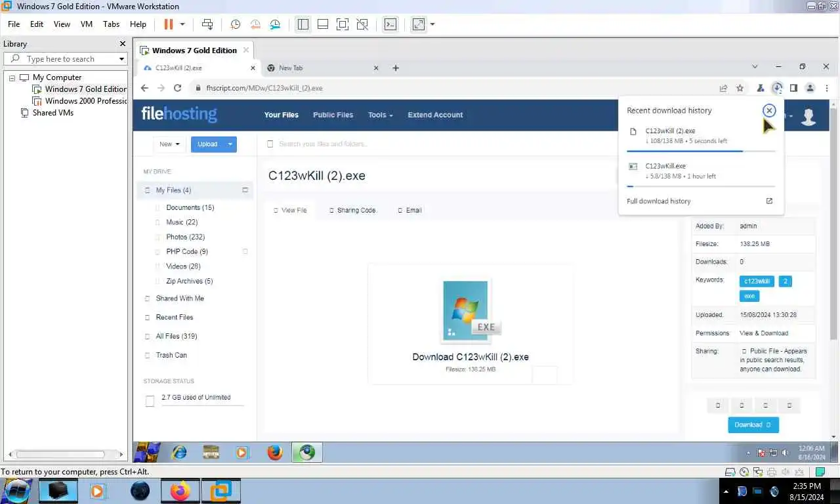This screenshot has height=504, width=840.
Task: Collapse the My Computer tree node
Action: (12, 77)
